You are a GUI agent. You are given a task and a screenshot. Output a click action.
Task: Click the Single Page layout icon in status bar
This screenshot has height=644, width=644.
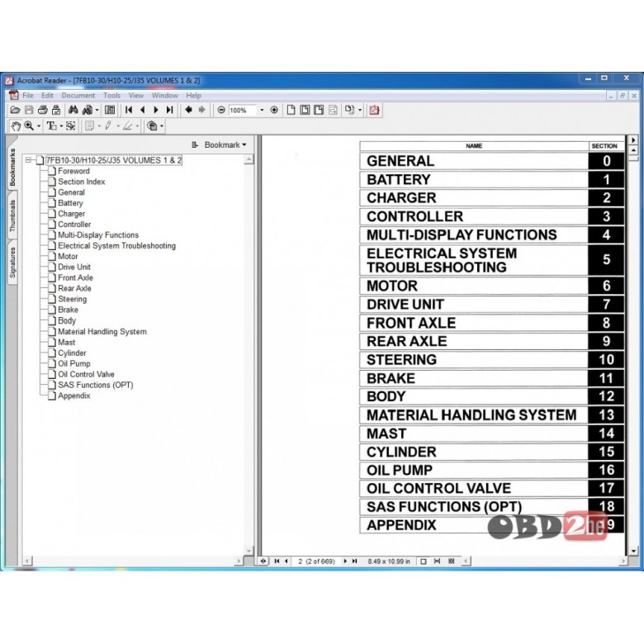(424, 561)
